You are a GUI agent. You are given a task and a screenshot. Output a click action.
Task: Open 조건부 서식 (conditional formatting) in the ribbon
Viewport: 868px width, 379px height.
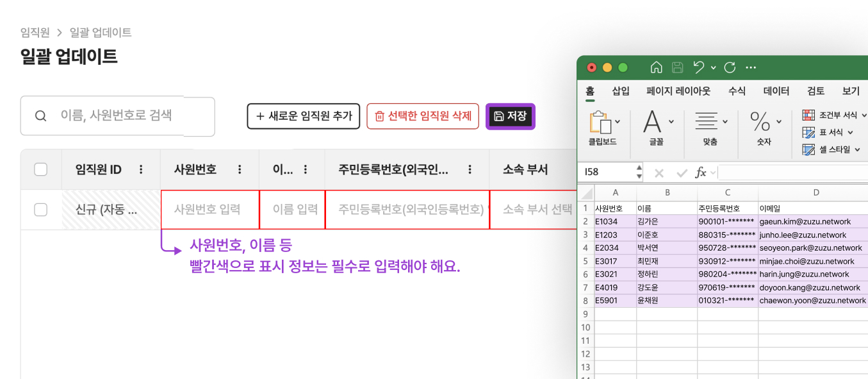point(830,115)
